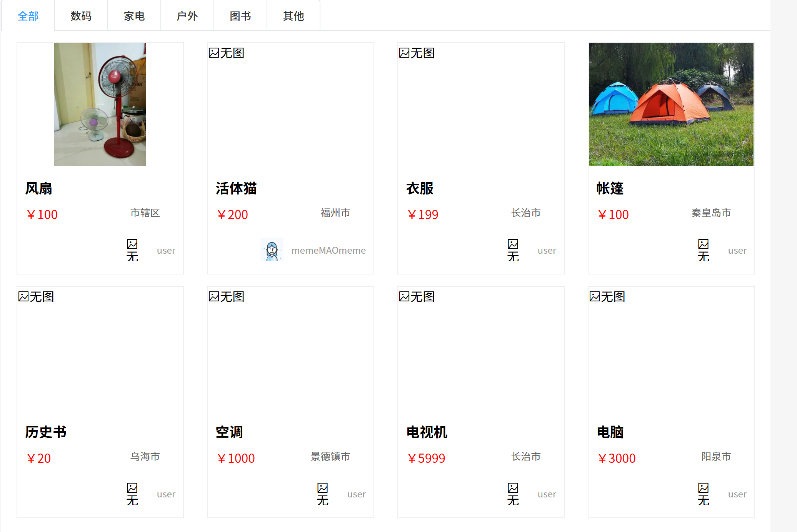Screen dimensions: 797x532
Task: Click broken avatar icon on 帐篷 card
Action: (703, 250)
